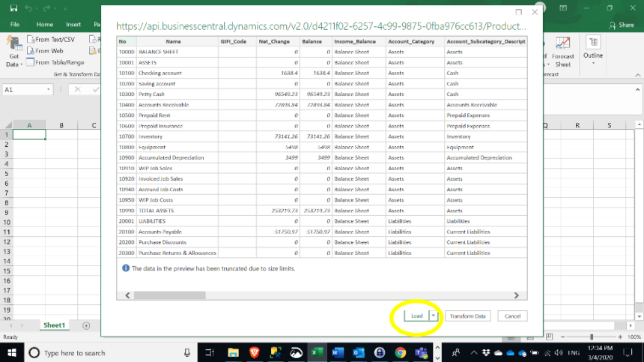Select the 'Accumulated Depreciation' name cell

177,158
